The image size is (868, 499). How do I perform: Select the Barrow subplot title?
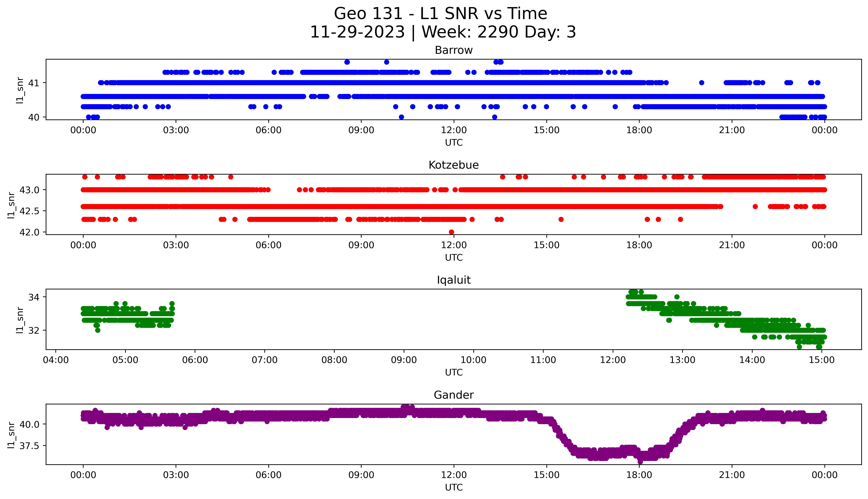pos(454,50)
